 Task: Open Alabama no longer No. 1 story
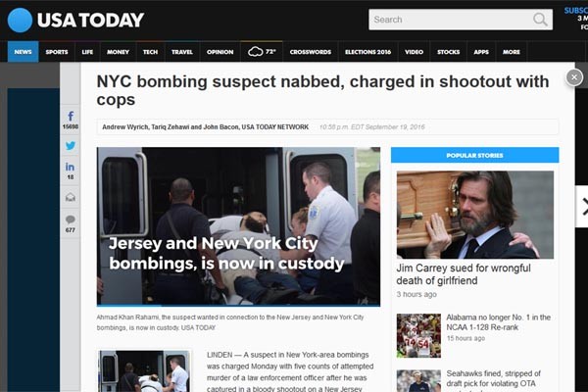coord(499,322)
